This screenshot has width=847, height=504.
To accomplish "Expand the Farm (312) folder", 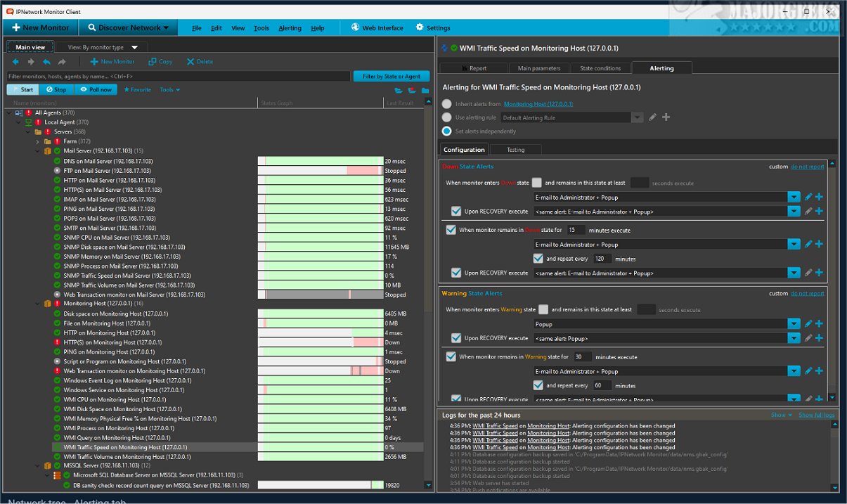I will tap(39, 141).
